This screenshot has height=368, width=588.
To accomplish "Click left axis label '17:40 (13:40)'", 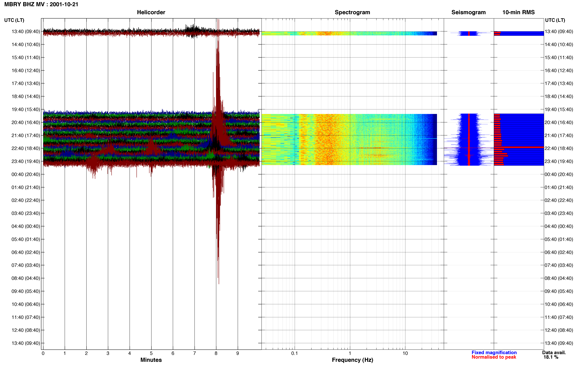I will (26, 83).
